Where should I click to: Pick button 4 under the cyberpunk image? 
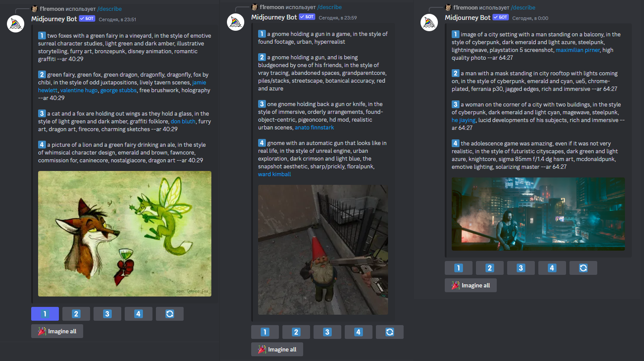pos(552,268)
